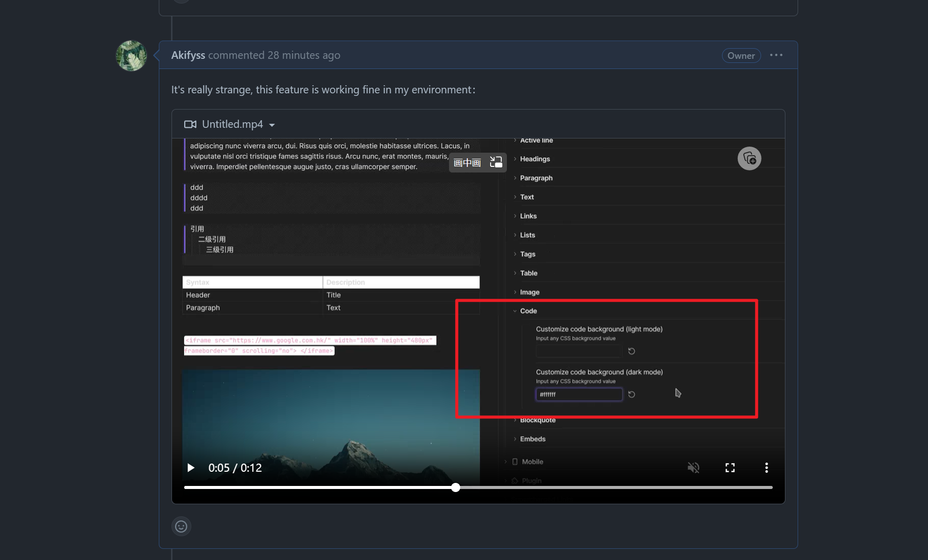928x560 pixels.
Task: Visit Akifyss's profile
Action: tap(188, 55)
